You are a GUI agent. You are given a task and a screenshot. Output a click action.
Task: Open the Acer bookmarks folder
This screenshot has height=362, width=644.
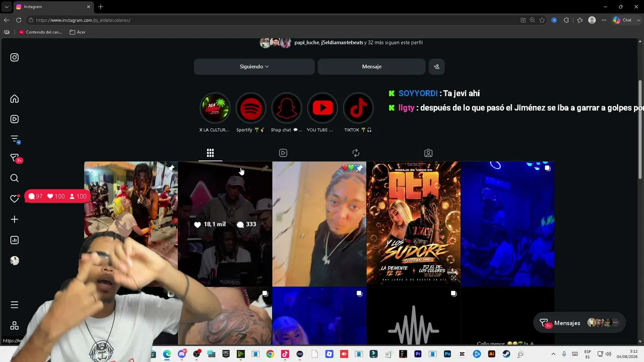click(x=77, y=32)
